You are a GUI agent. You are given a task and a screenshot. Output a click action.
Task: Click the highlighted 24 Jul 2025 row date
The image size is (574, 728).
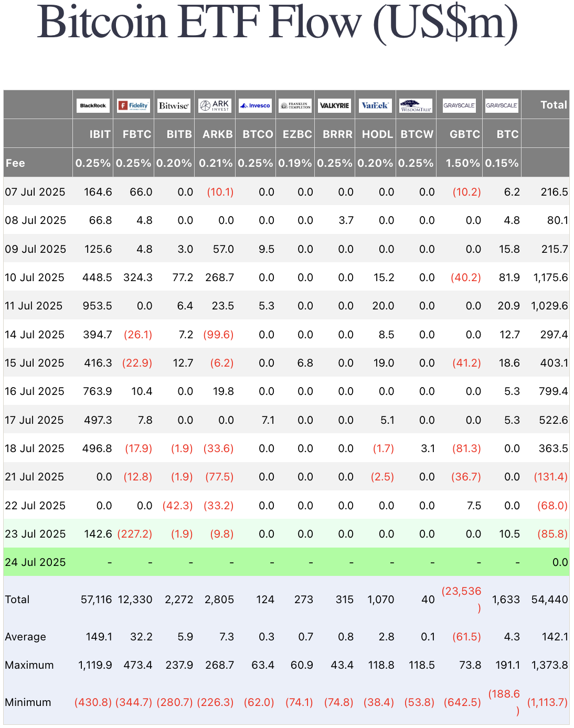(x=35, y=562)
